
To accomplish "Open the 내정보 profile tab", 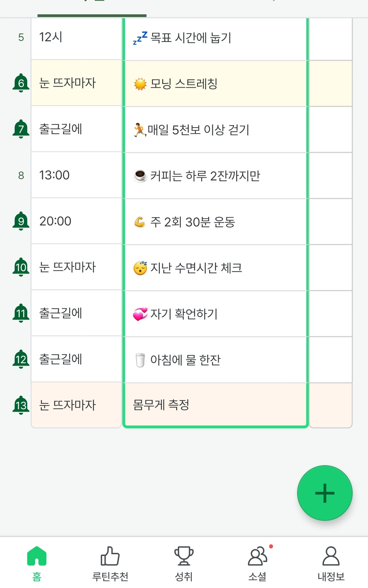I will click(x=331, y=563).
